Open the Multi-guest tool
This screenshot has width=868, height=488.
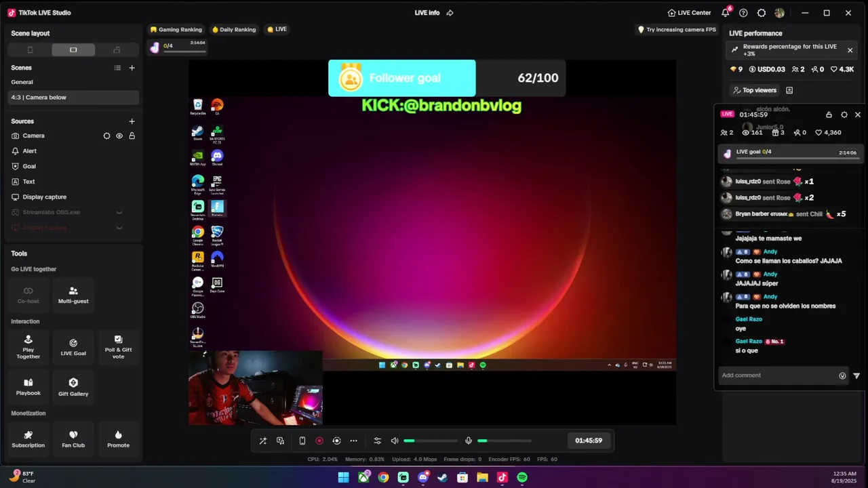click(73, 295)
